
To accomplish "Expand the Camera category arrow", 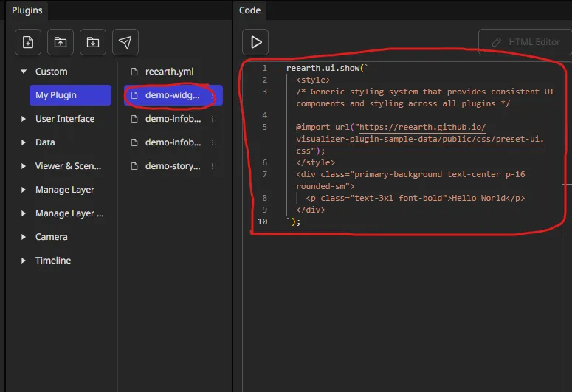I will tap(24, 237).
